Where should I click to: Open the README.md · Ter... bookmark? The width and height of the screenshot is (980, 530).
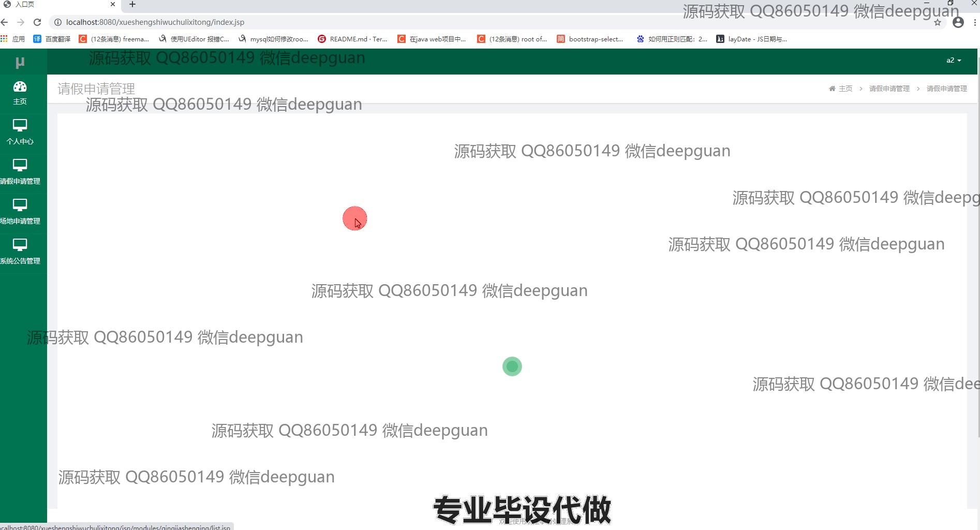click(352, 39)
